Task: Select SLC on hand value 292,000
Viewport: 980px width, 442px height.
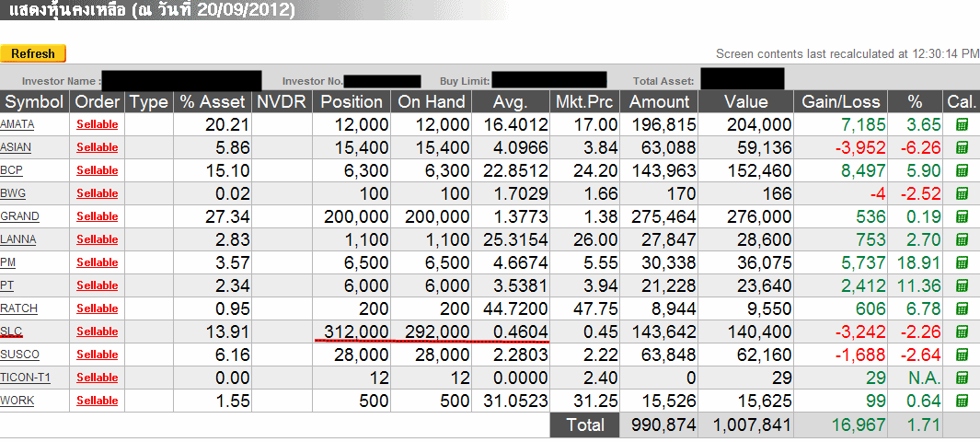Action: coord(437,331)
